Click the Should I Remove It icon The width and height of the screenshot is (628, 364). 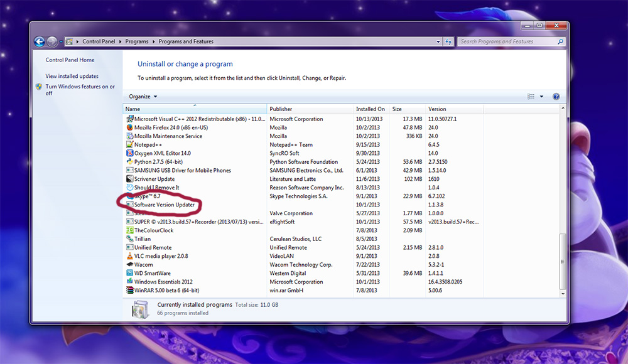pos(130,188)
